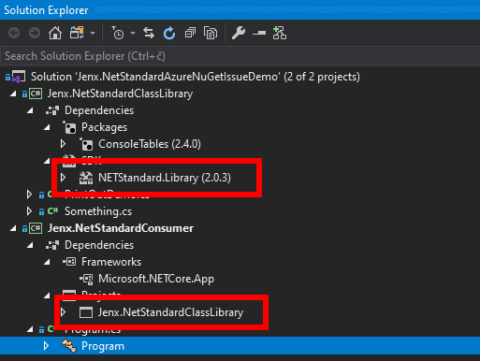Select the Something.cs file

[98, 211]
